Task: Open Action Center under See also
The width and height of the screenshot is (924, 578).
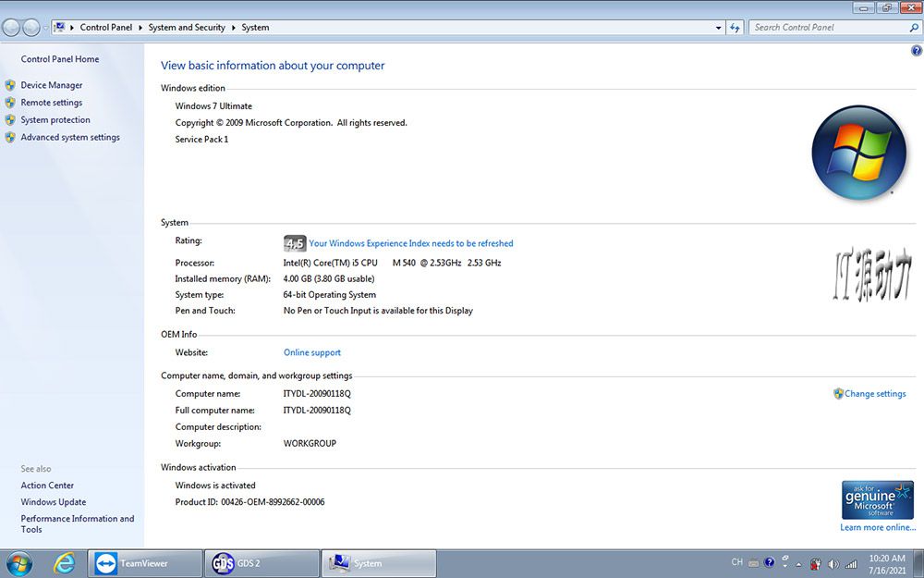Action: click(x=47, y=486)
